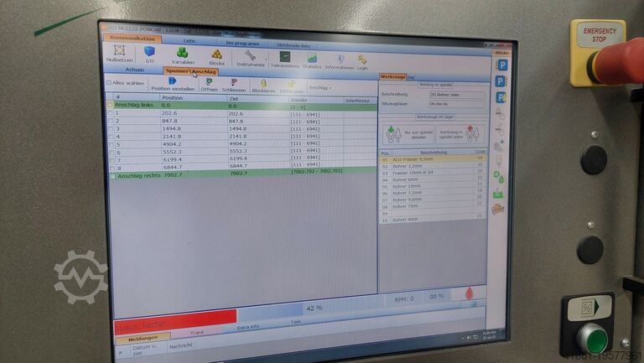Click the Blockieren lock icon
Viewport: 644px width, 363px height.
coord(262,86)
